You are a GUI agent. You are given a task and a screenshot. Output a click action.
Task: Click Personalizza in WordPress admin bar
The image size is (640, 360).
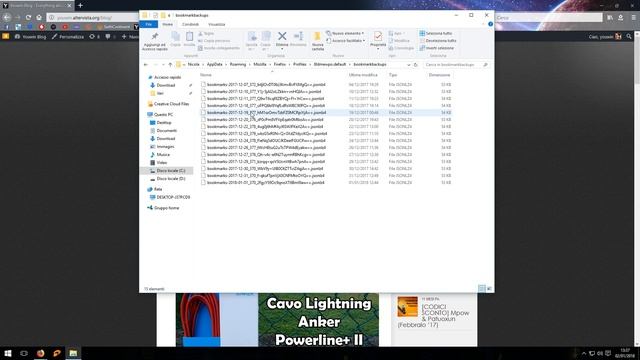click(x=68, y=37)
